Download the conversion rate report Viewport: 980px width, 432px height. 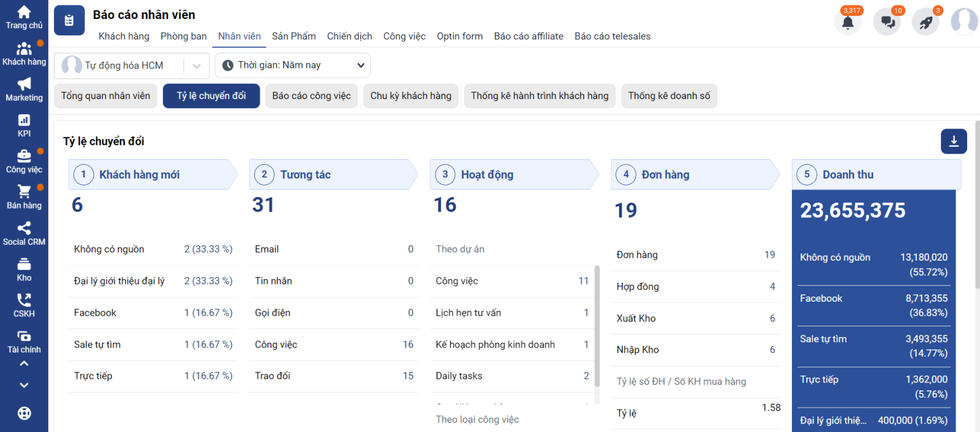[954, 141]
